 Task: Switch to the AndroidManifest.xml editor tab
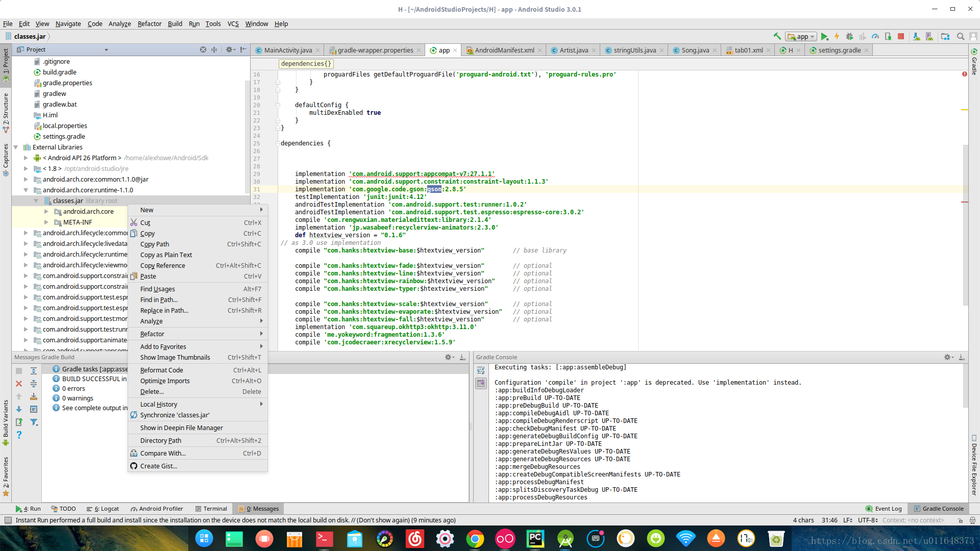[504, 50]
